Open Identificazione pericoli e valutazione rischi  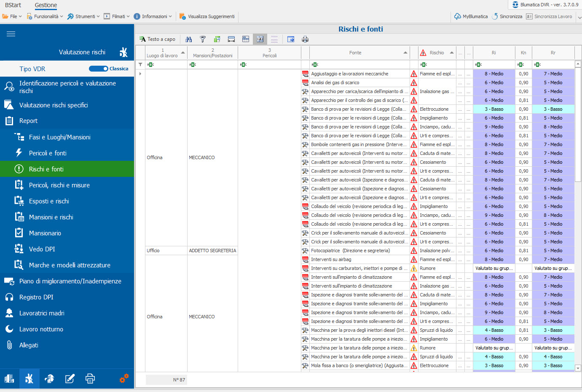pos(67,87)
